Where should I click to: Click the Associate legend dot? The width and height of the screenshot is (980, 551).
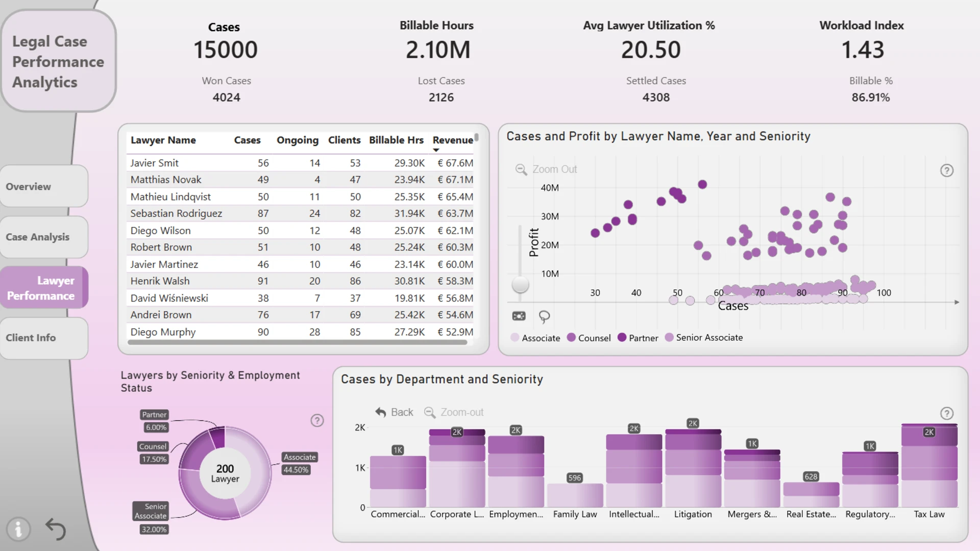[x=514, y=337]
